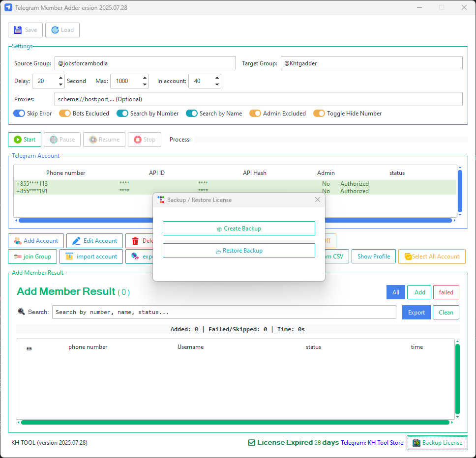Filter results by Add

tap(419, 292)
